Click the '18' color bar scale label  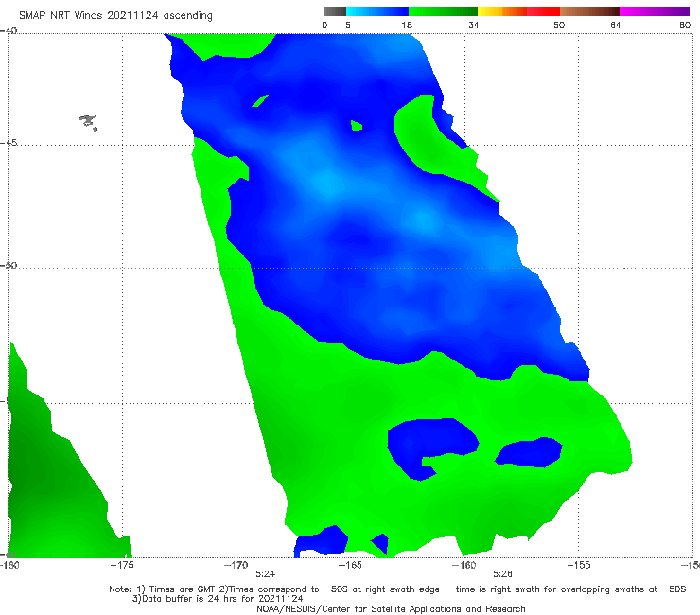(x=407, y=26)
